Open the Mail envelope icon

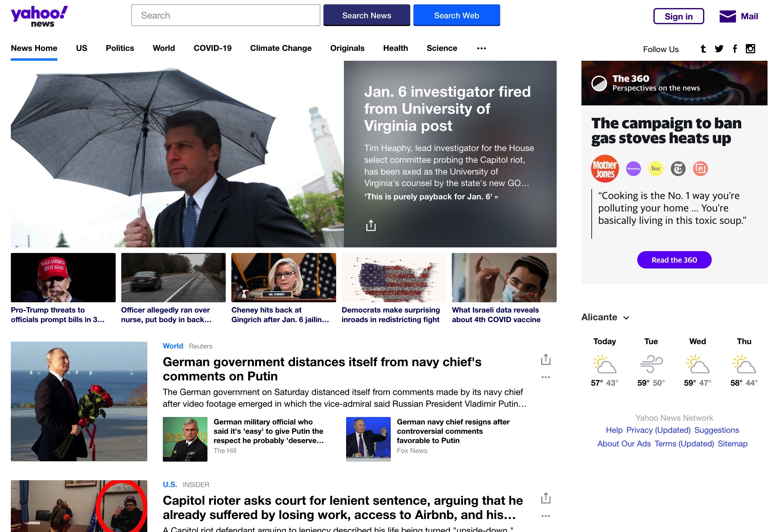tap(728, 16)
